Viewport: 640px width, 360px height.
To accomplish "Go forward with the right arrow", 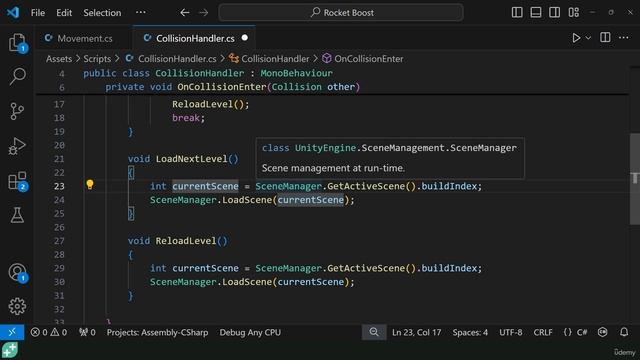I will pyautogui.click(x=204, y=13).
